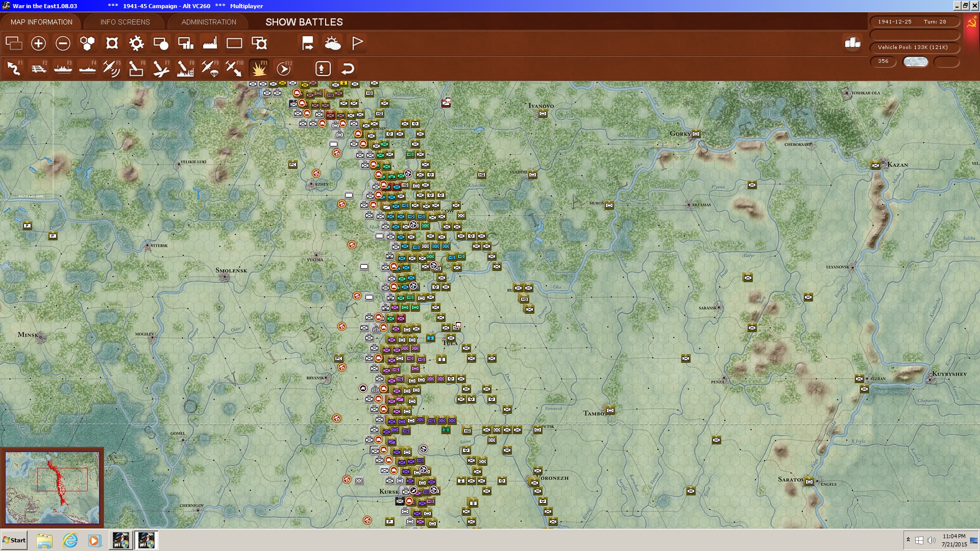Zoom out with the minus icon
Viewport: 980px width, 551px height.
click(63, 43)
